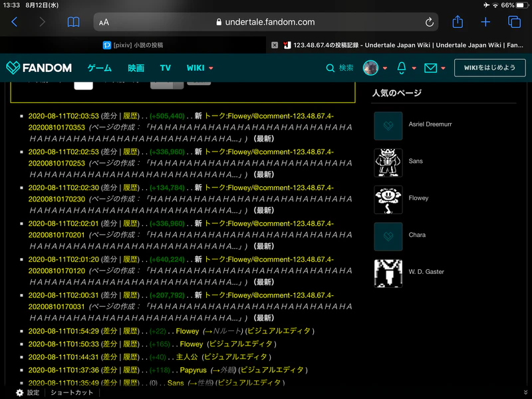Tap the battery status indicator
Viewport: 532px width, 399px height.
[x=522, y=5]
